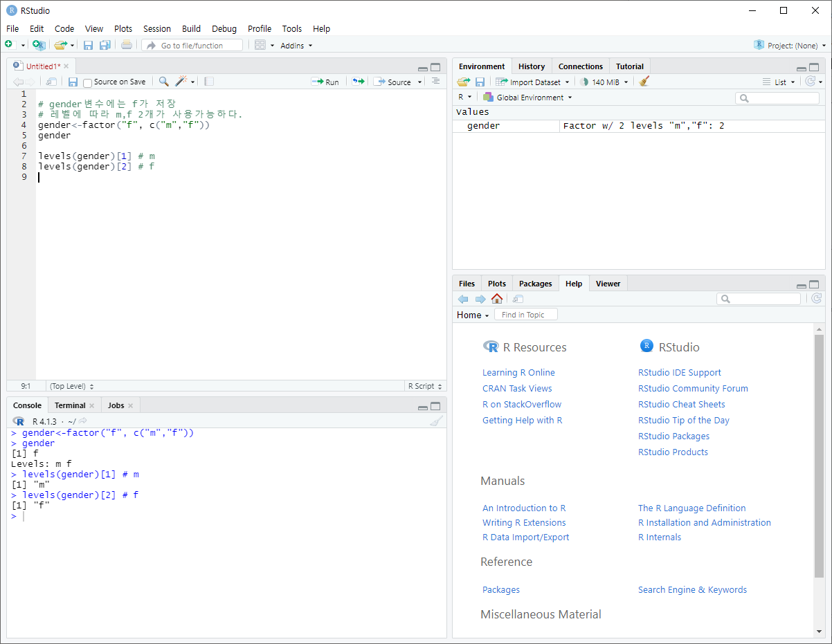
Task: Click the Create a Project icon
Action: click(39, 45)
